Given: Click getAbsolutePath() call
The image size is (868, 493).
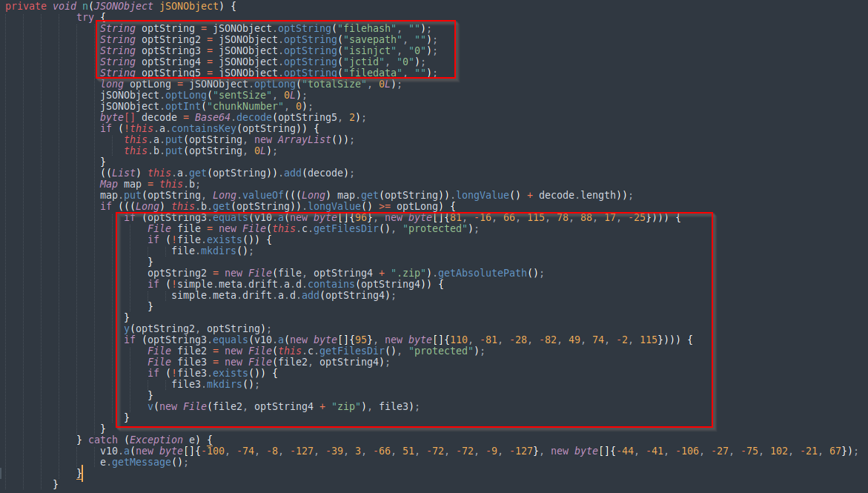Looking at the screenshot, I should click(x=488, y=273).
